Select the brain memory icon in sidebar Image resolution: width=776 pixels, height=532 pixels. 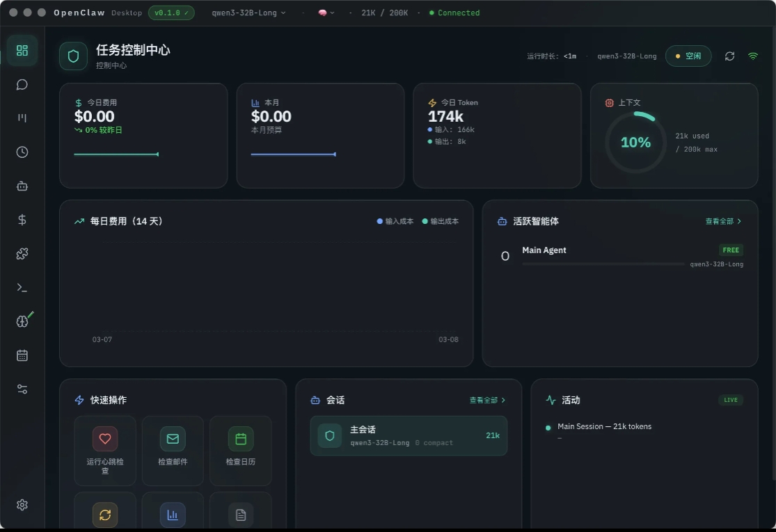point(22,321)
